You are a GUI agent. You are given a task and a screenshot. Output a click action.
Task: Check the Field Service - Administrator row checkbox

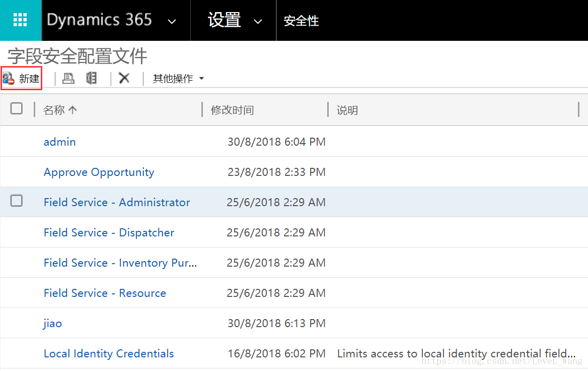click(17, 201)
